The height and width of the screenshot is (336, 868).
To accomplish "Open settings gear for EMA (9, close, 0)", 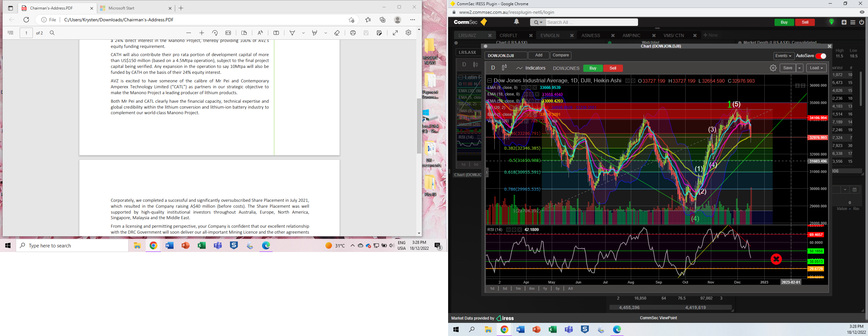I will [529, 88].
